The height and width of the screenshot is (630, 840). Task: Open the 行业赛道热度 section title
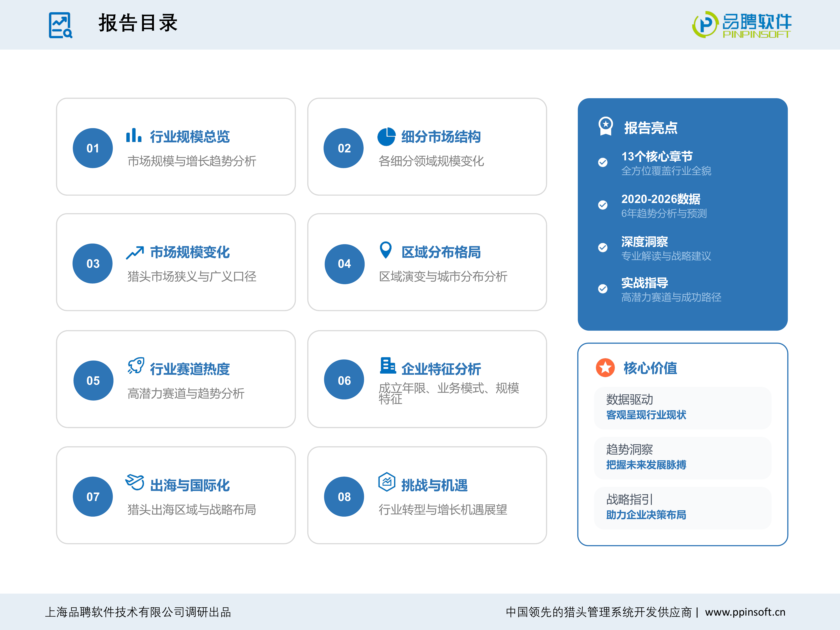[x=190, y=369]
